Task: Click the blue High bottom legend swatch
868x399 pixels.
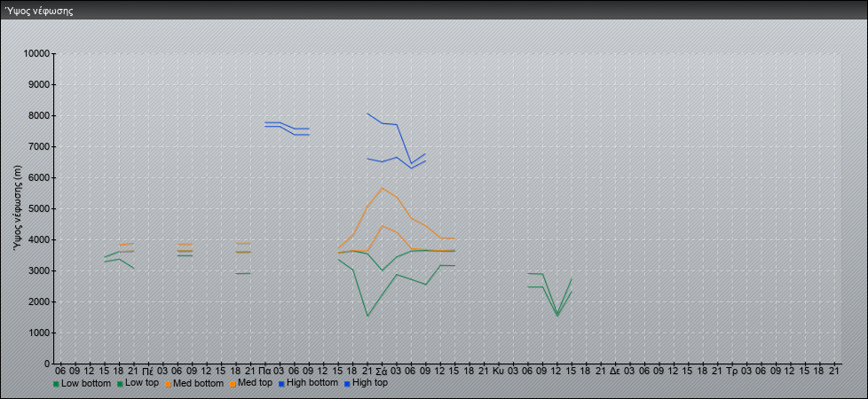Action: [281, 383]
